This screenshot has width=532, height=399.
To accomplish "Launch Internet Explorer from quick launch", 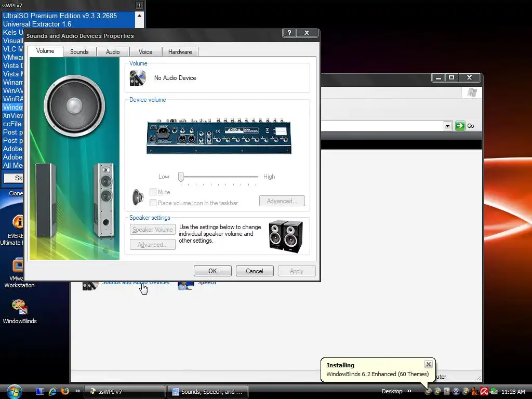I will pyautogui.click(x=52, y=392).
